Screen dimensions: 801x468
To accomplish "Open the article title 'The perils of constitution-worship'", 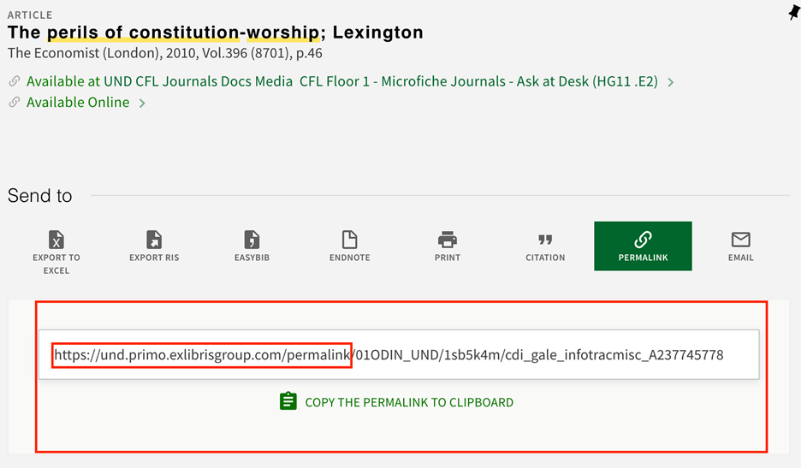I will tap(215, 32).
